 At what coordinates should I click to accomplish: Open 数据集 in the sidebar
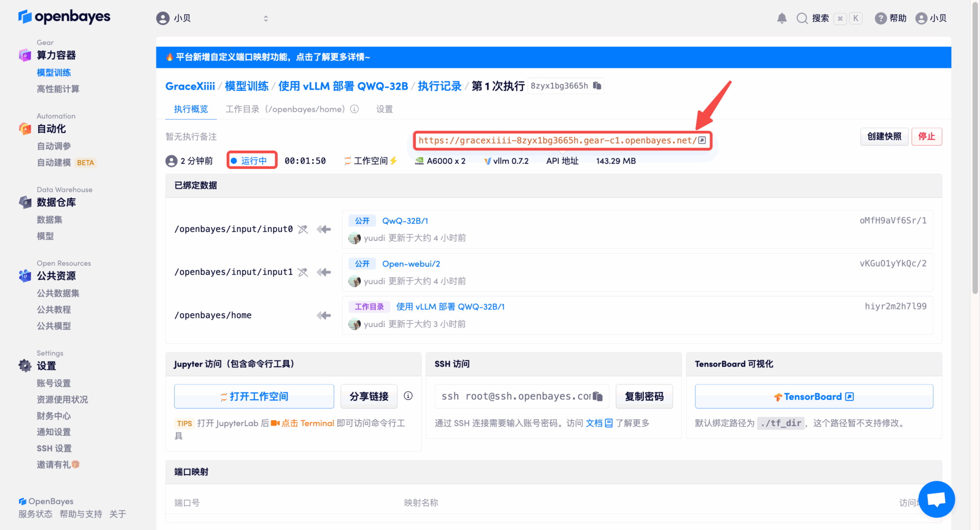pyautogui.click(x=49, y=219)
